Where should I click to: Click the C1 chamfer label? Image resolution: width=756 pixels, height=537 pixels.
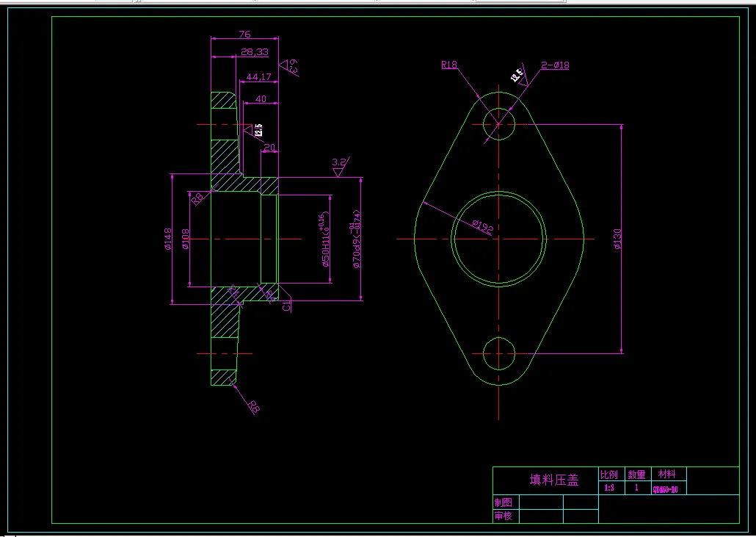click(286, 306)
